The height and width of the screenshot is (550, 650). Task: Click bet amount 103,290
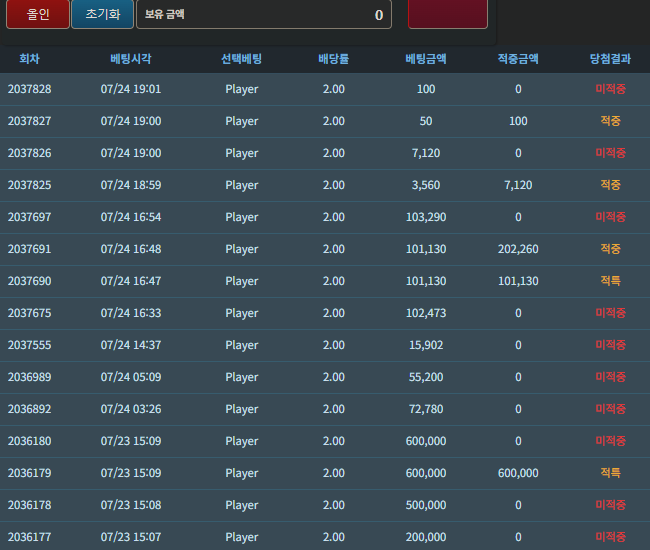(426, 217)
